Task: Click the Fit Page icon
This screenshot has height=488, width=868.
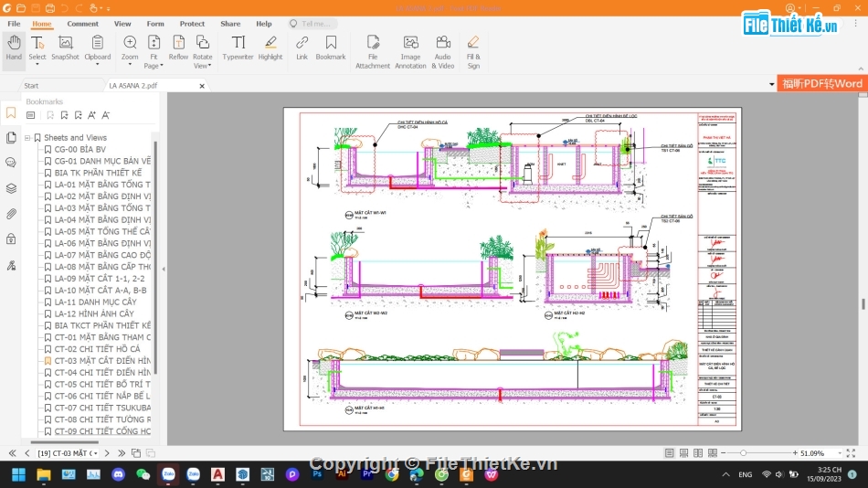Action: [153, 43]
